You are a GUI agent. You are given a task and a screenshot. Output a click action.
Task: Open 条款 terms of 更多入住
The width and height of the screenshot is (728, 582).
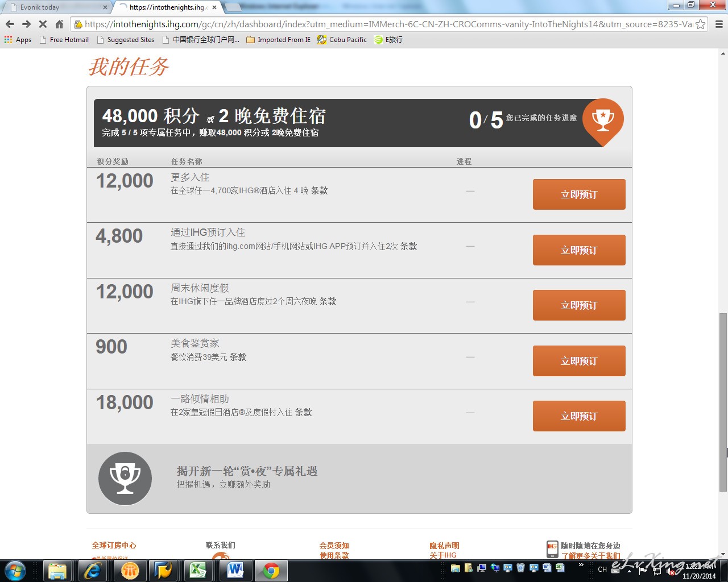pyautogui.click(x=320, y=191)
